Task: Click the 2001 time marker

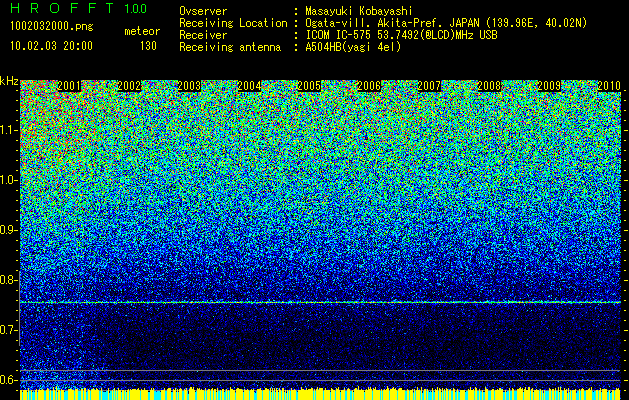Action: [69, 86]
